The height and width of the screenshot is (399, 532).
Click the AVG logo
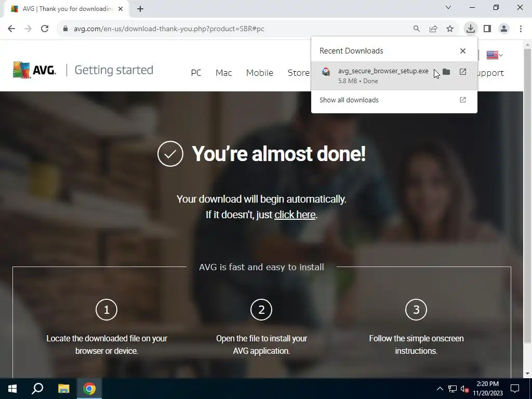34,70
